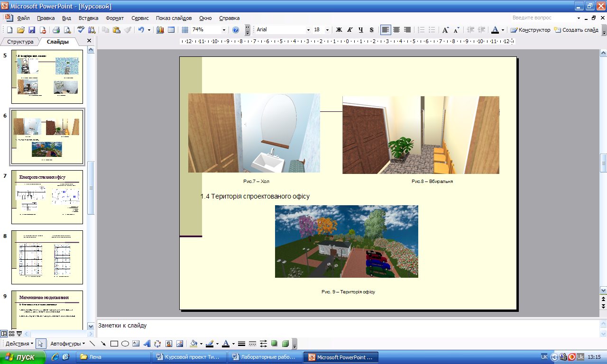Open the undo history dropdown arrow

click(149, 30)
